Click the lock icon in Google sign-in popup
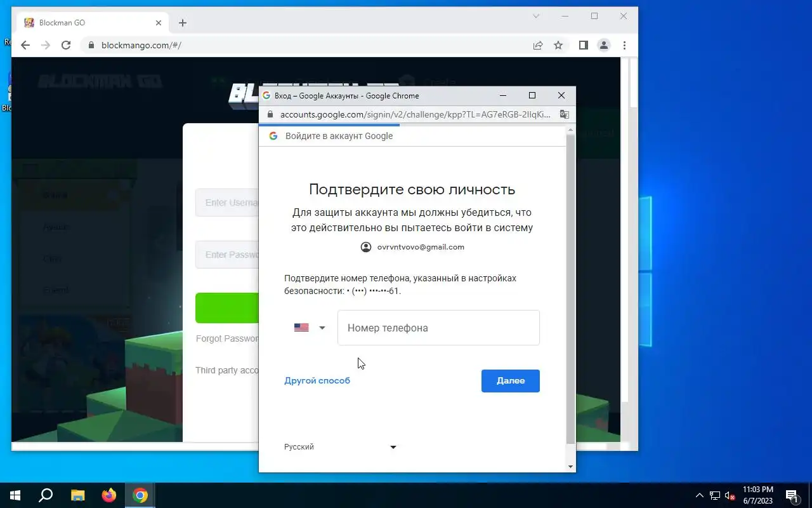Image resolution: width=812 pixels, height=508 pixels. point(270,114)
